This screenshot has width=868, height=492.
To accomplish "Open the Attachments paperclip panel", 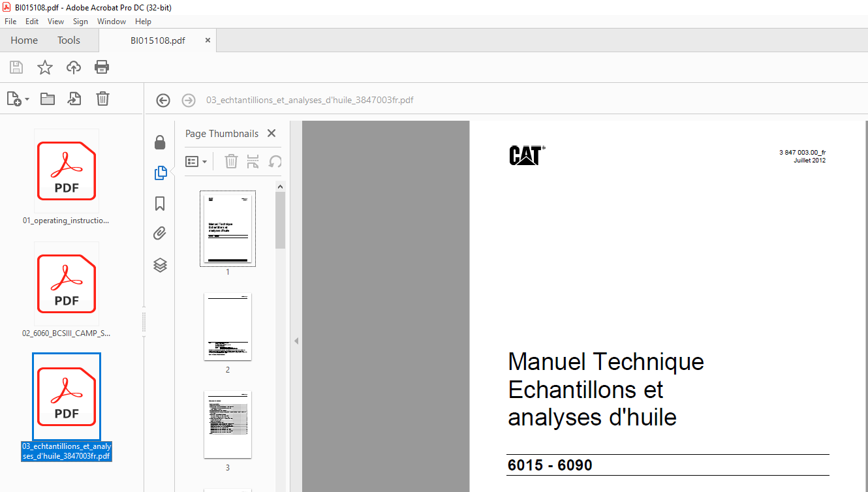I will (160, 234).
